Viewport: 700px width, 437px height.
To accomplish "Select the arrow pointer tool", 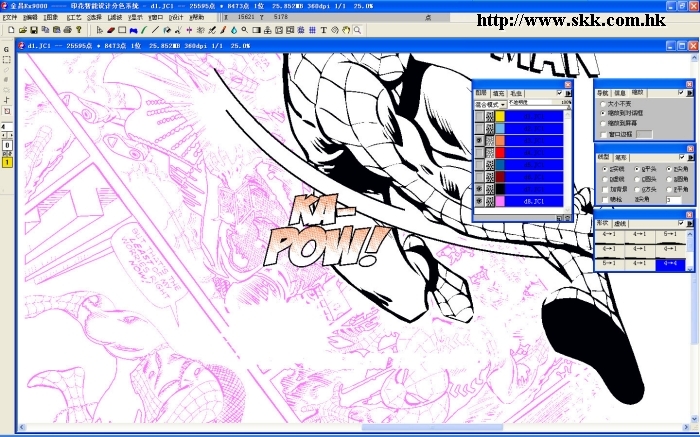I will tap(100, 30).
